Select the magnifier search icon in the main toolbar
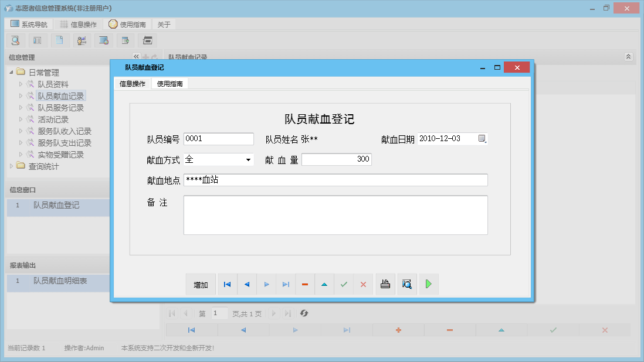644x362 pixels. (15, 40)
